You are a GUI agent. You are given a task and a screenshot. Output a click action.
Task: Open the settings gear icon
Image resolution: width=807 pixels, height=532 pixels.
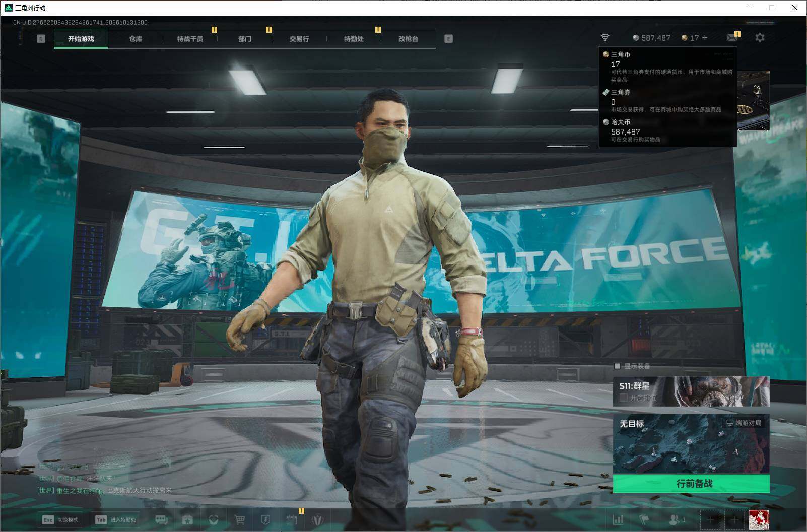pyautogui.click(x=760, y=38)
